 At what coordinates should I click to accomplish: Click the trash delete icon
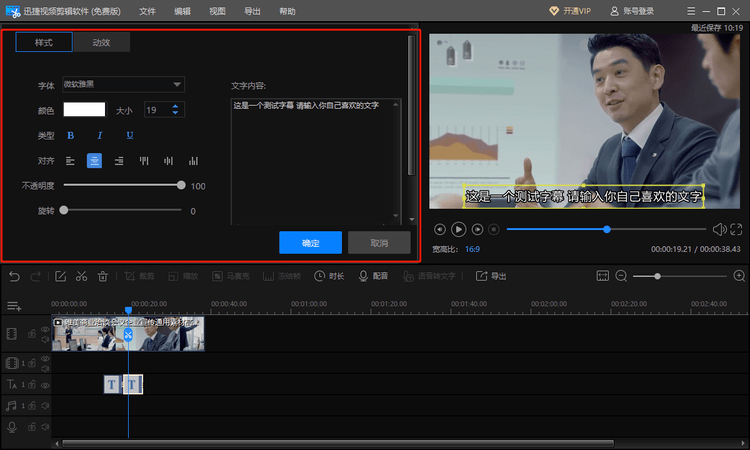102,276
